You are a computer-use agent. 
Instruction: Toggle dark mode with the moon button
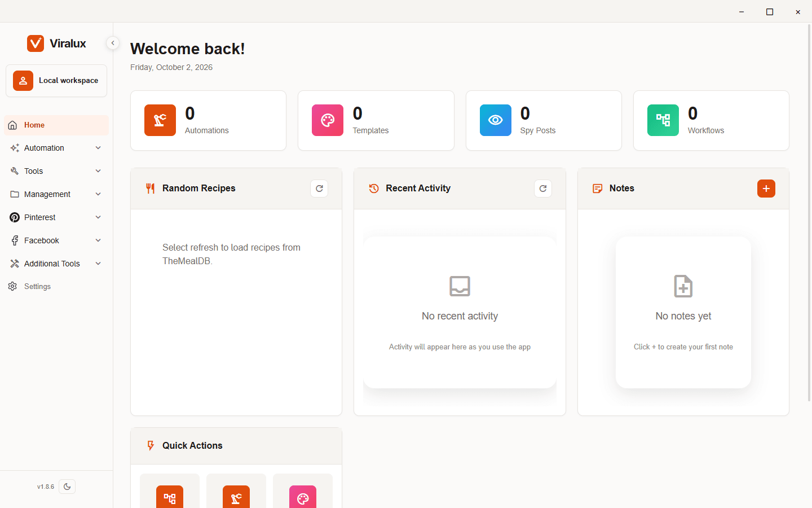67,487
